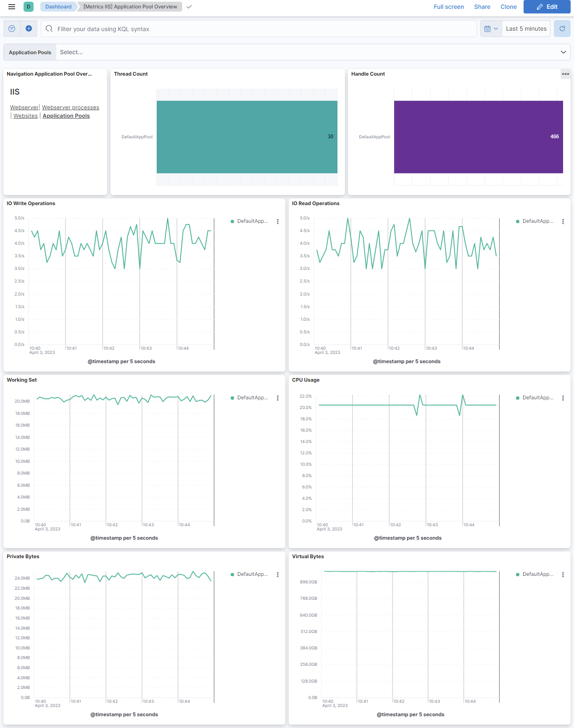574x728 pixels.
Task: Go to Dashboard breadcrumb
Action: 58,7
